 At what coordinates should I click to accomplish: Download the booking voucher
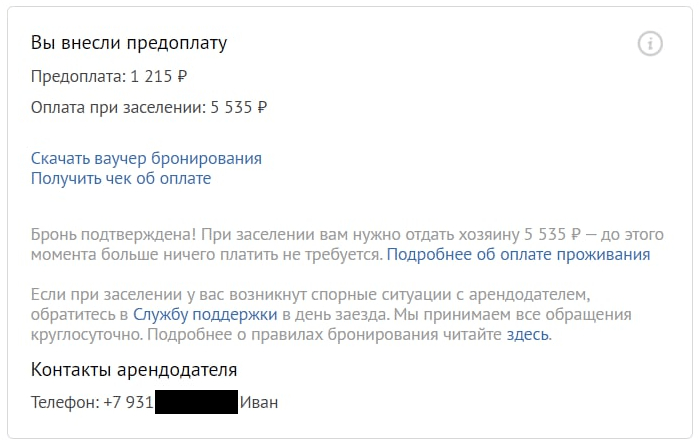click(x=146, y=158)
